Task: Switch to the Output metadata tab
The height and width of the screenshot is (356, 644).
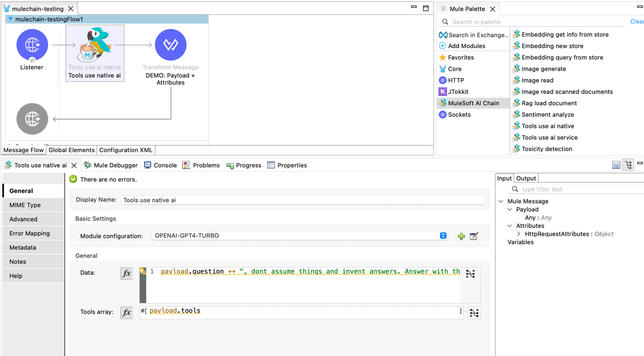Action: [x=526, y=178]
